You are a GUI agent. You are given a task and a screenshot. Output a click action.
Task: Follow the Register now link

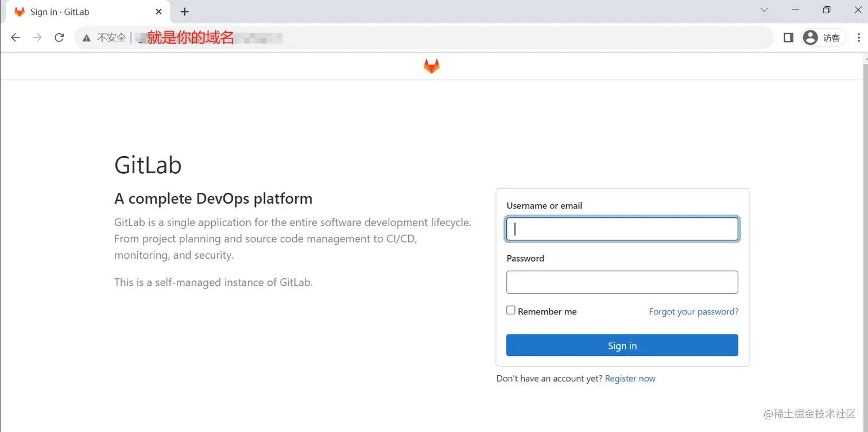(x=630, y=379)
